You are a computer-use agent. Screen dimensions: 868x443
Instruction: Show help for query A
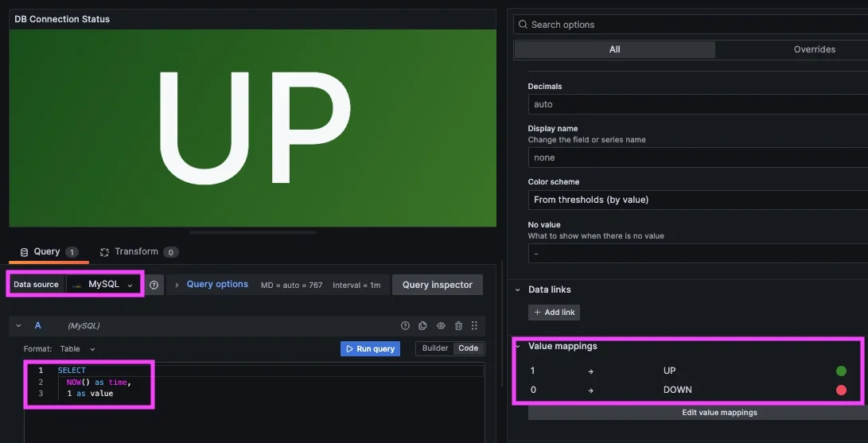(405, 326)
